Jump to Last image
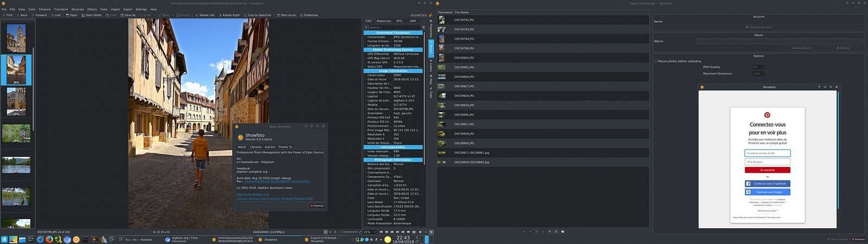868x244 pixels. tap(56, 15)
